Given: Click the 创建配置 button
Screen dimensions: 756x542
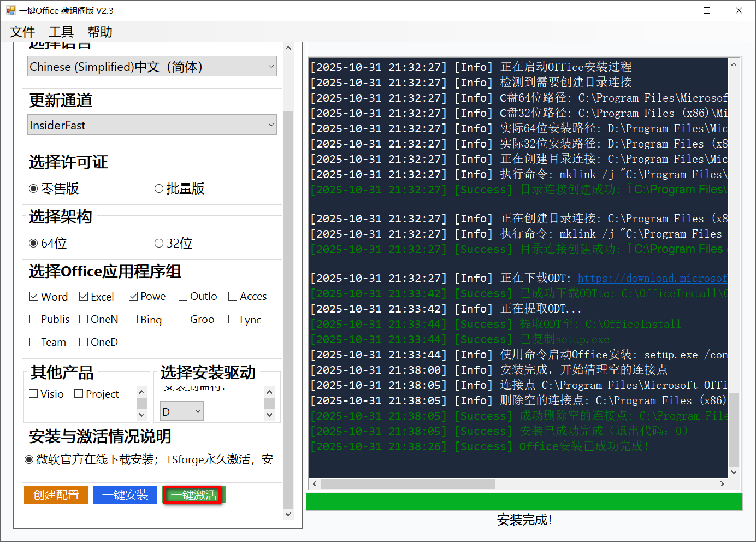Looking at the screenshot, I should (56, 494).
